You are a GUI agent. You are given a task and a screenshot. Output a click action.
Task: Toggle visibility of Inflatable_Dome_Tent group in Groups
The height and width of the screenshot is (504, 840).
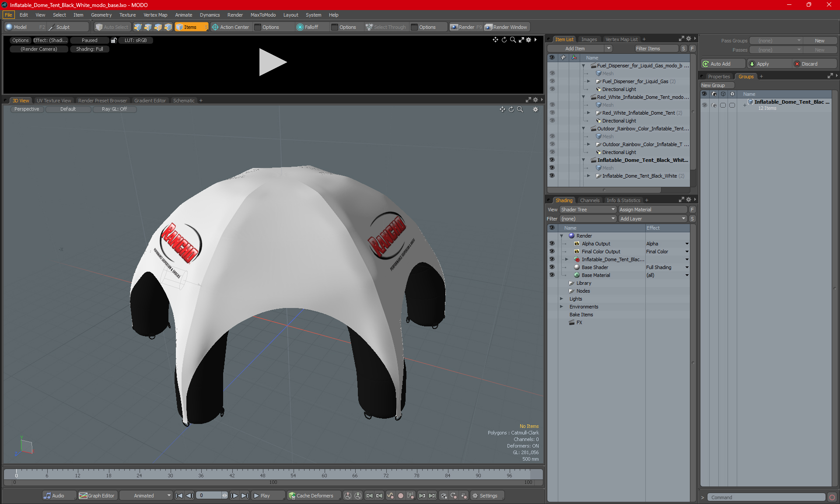click(x=704, y=105)
